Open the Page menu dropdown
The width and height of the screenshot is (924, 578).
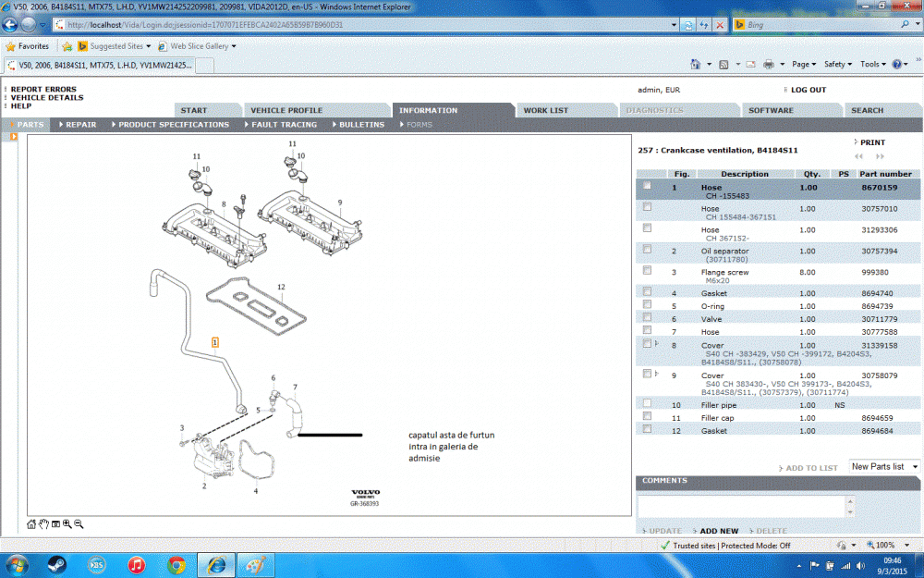[804, 65]
